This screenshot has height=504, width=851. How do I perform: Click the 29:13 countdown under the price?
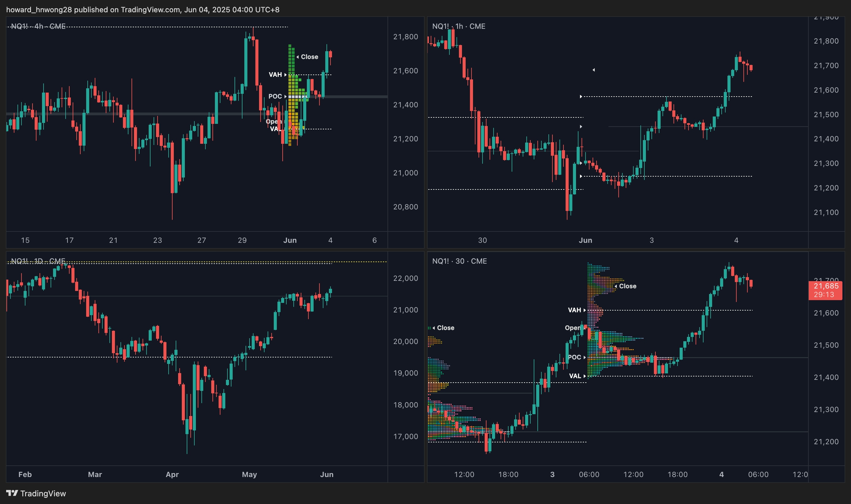[x=824, y=294]
